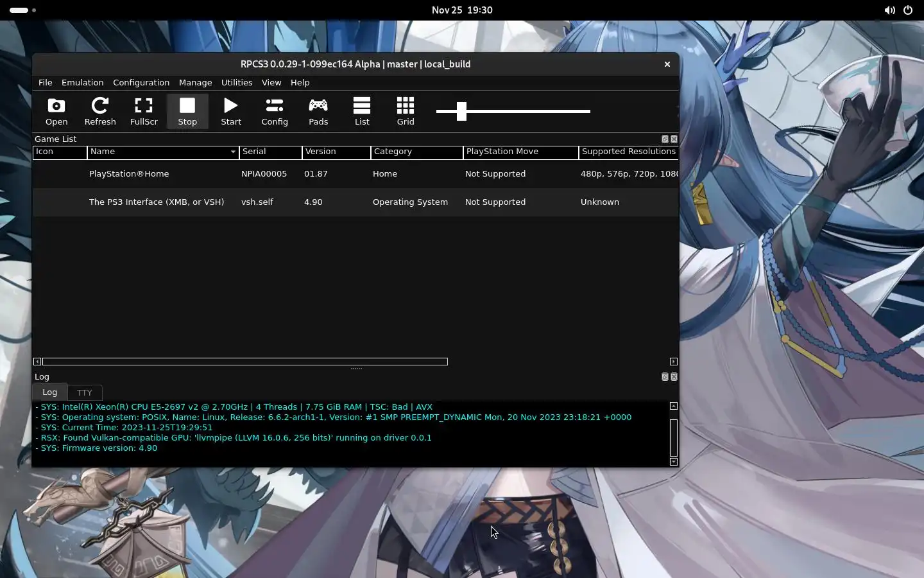Click the Home category cell

click(385, 174)
